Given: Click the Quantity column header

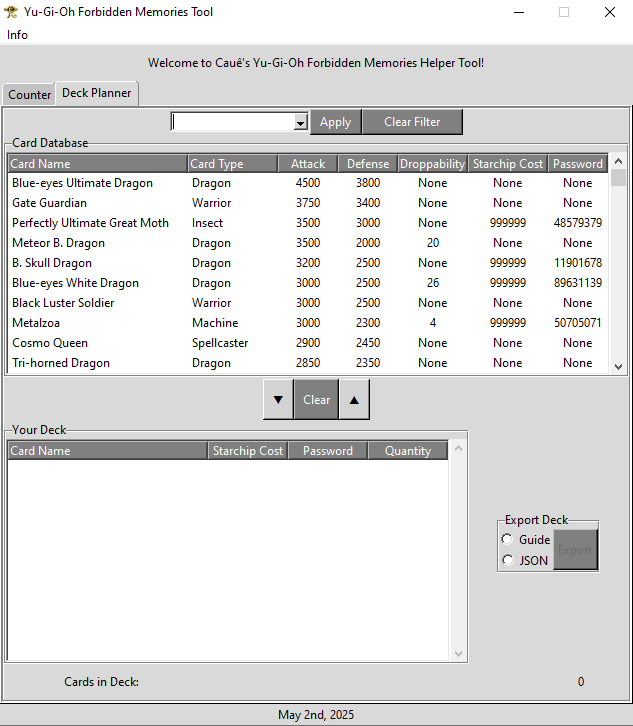Looking at the screenshot, I should (408, 451).
